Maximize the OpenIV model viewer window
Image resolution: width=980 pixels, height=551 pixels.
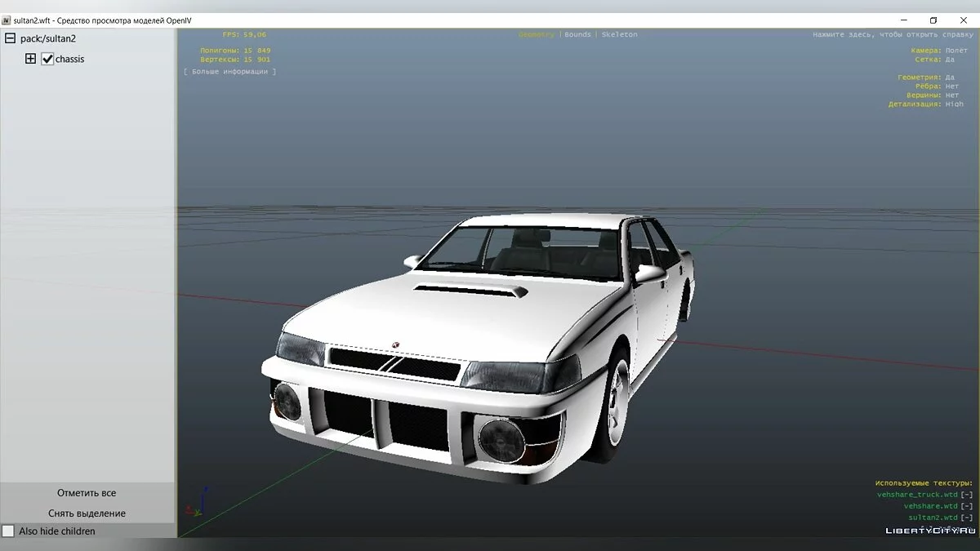coord(933,20)
